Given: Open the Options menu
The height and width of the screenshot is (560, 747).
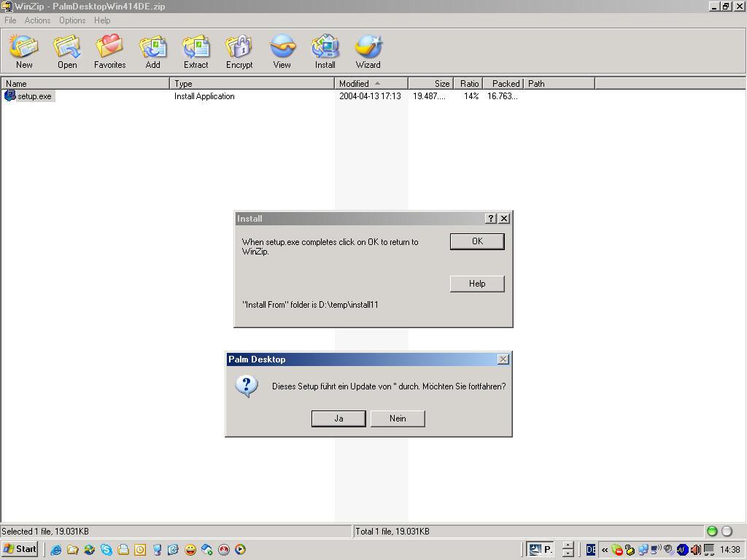Looking at the screenshot, I should point(72,20).
